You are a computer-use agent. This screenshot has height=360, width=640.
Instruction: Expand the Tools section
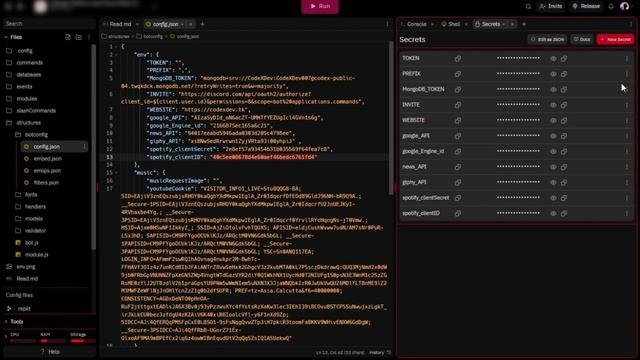coord(16,322)
